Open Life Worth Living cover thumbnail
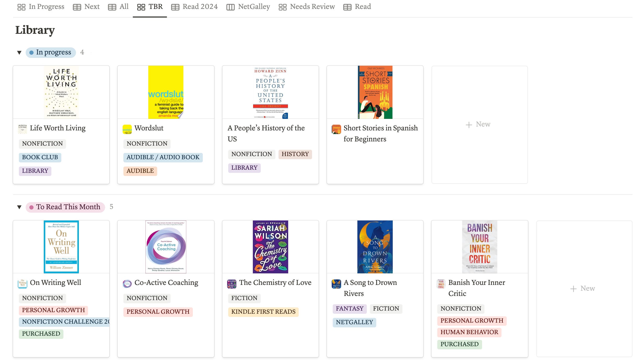This screenshot has width=644, height=364. (x=61, y=92)
